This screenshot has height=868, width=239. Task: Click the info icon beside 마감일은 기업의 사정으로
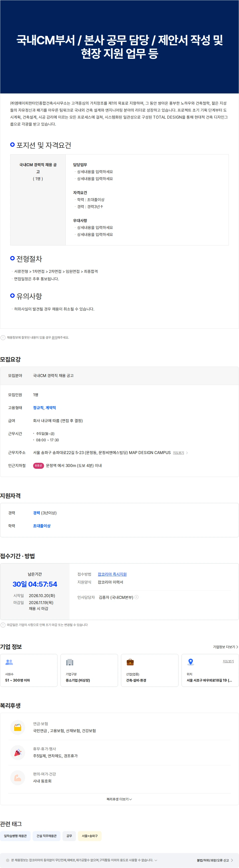[3, 625]
